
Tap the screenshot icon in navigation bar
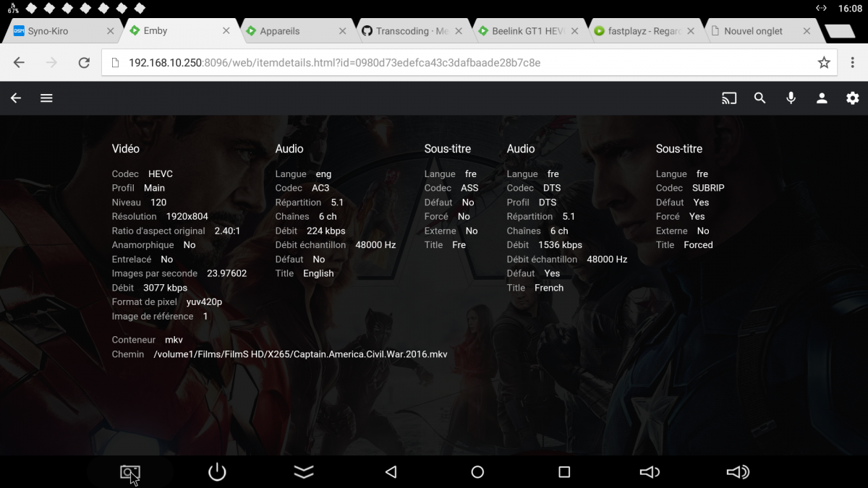[x=130, y=473]
